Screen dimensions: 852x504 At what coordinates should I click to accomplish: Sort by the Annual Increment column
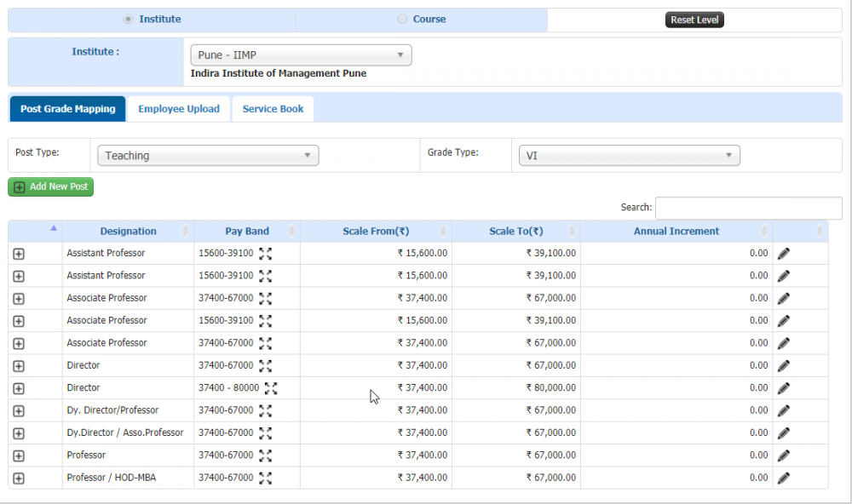pyautogui.click(x=676, y=232)
